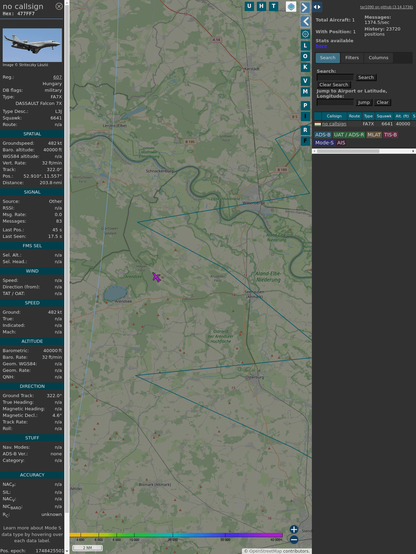The height and width of the screenshot is (554, 416).
Task: Focus the Search text field
Action: pos(335,77)
